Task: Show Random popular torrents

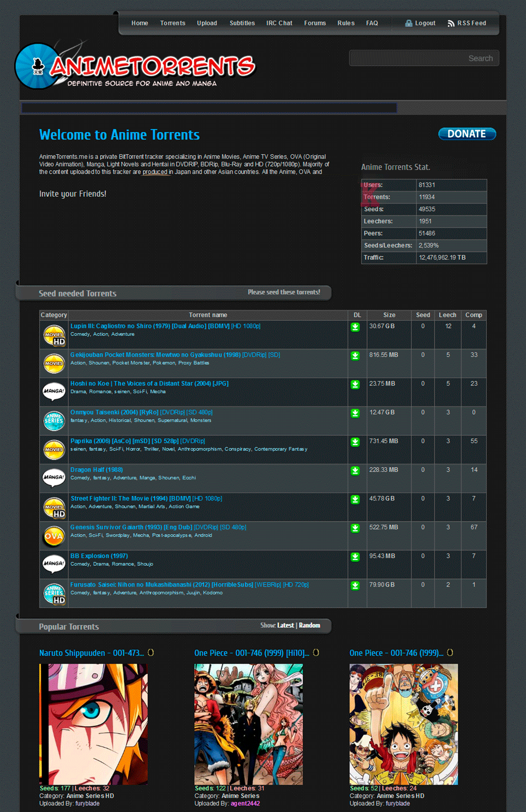Action: [x=309, y=625]
